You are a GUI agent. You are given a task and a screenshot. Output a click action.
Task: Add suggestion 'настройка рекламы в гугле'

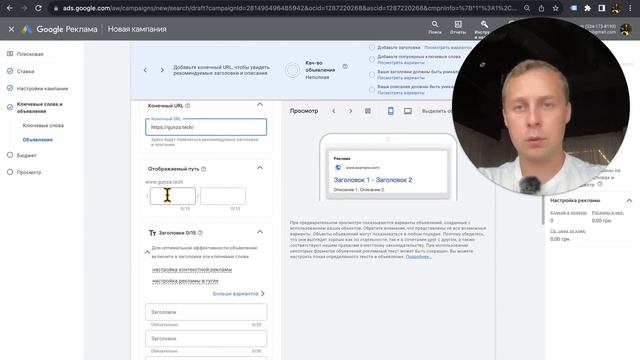(185, 281)
